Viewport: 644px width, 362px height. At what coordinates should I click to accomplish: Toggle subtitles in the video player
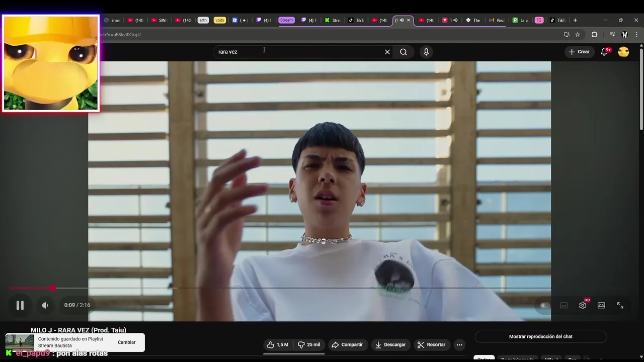(x=564, y=305)
